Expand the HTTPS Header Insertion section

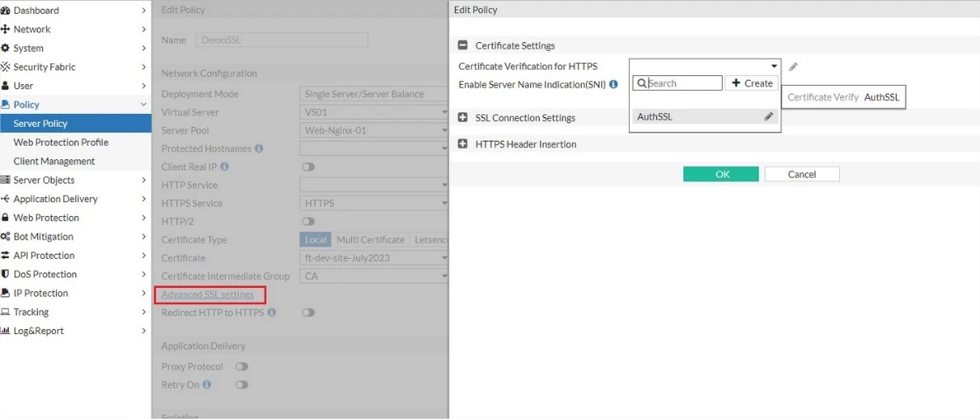tap(463, 144)
